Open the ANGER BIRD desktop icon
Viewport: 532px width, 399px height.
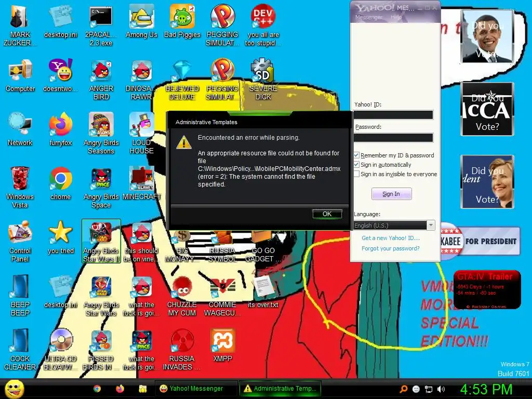click(x=101, y=79)
